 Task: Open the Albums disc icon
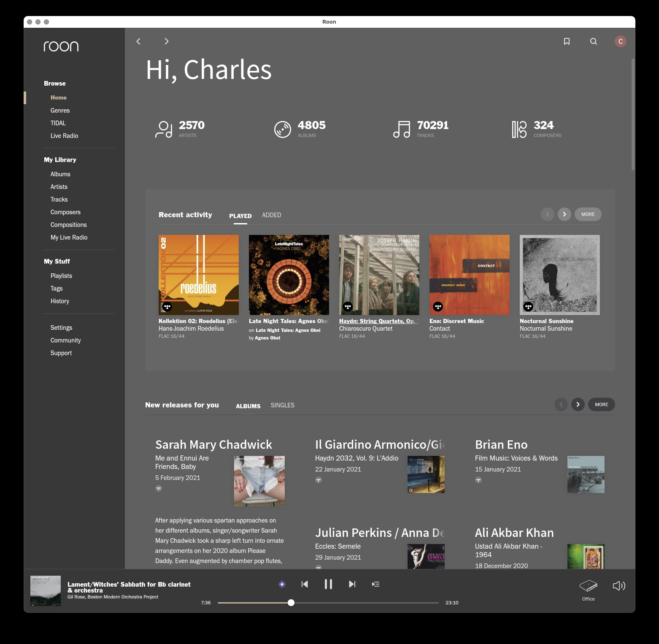[283, 129]
